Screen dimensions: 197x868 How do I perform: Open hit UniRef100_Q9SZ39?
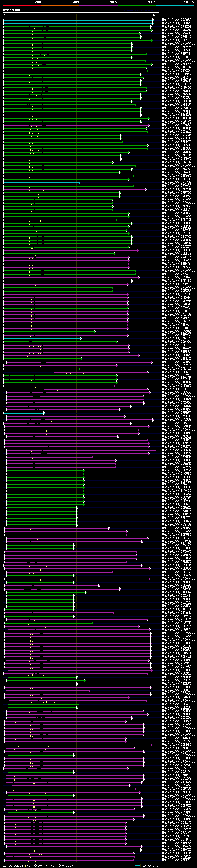(177, 26)
